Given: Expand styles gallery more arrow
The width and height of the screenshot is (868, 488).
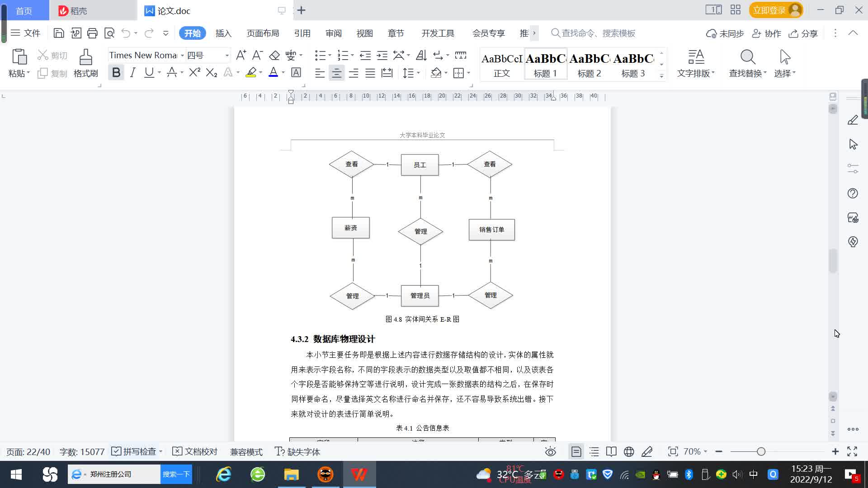Looking at the screenshot, I should 661,76.
